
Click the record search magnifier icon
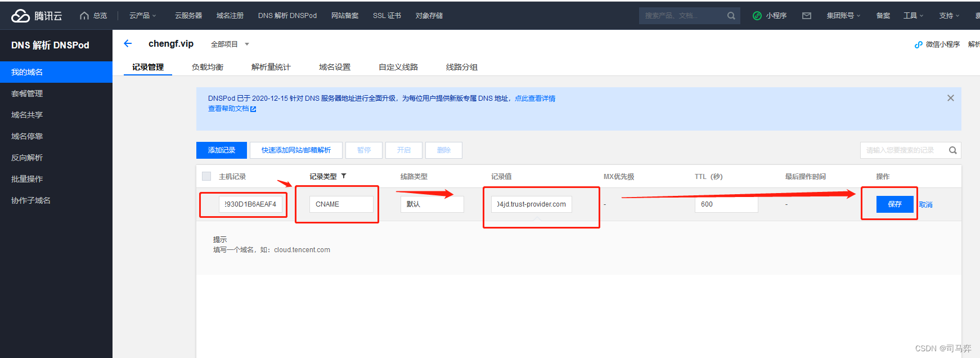pos(952,150)
